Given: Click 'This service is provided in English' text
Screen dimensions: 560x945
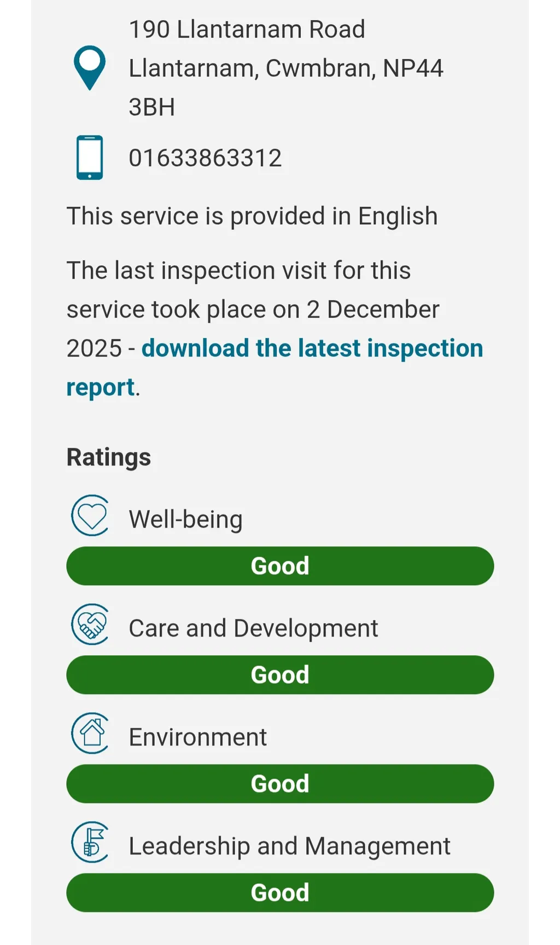Looking at the screenshot, I should point(252,216).
